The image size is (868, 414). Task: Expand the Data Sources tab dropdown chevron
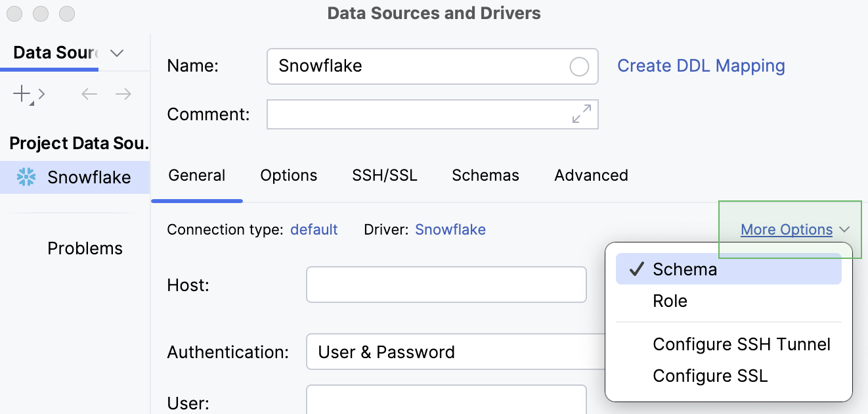(117, 53)
